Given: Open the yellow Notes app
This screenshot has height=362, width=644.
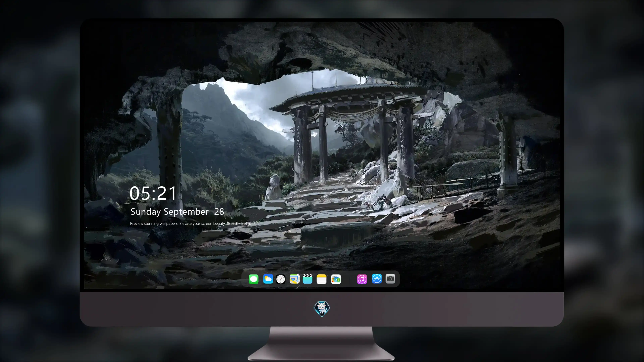Looking at the screenshot, I should point(321,279).
